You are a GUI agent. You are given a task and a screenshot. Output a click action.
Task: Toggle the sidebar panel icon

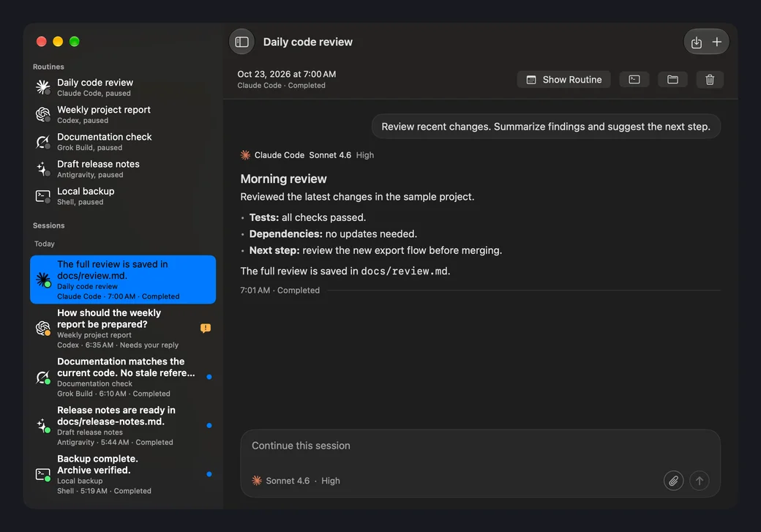pos(241,42)
